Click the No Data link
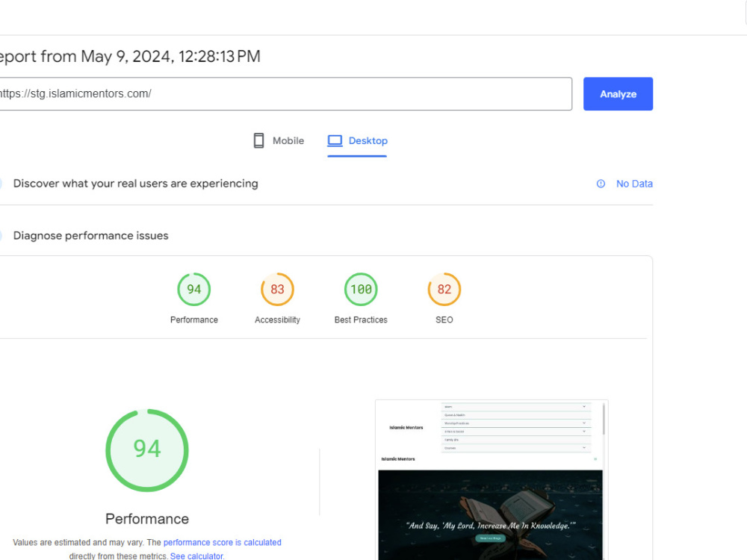Screen dimensions: 747x560 [x=634, y=184]
